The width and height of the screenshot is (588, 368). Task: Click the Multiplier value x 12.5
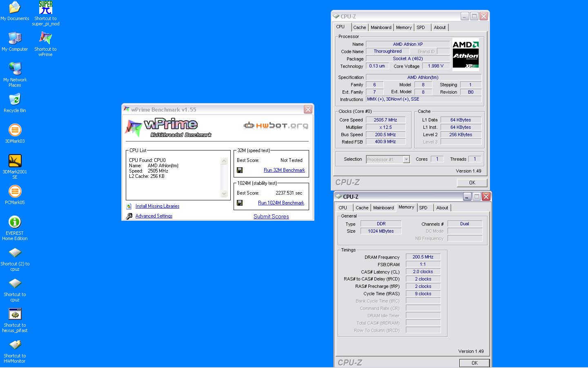point(385,127)
